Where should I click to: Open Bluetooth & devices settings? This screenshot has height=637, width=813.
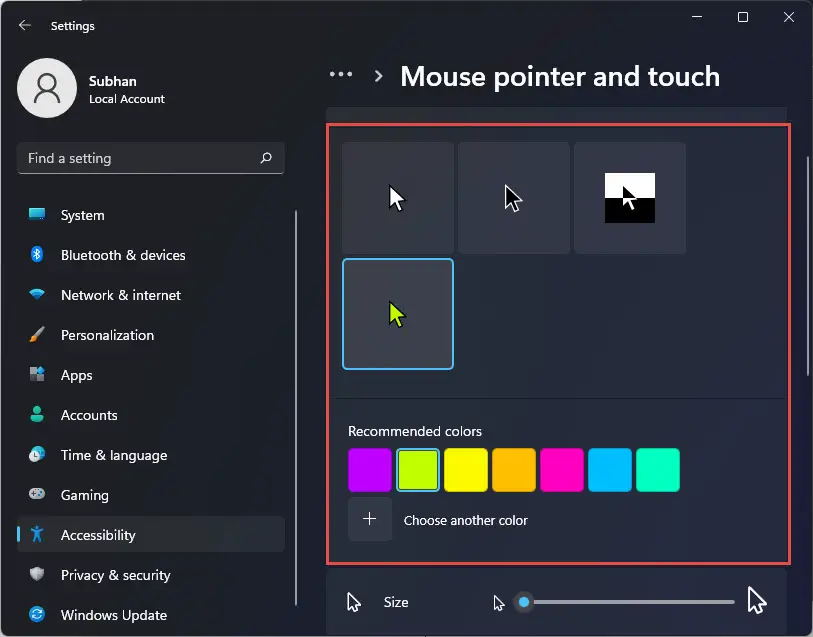151,255
